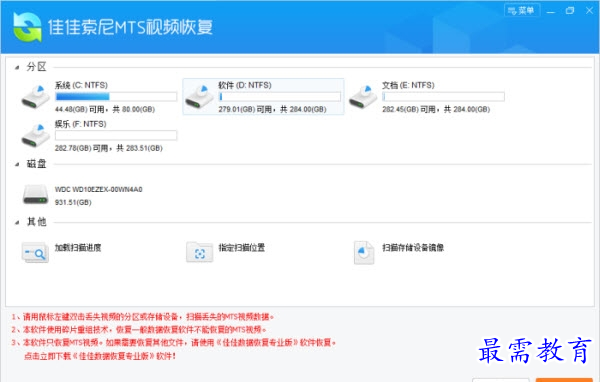The width and height of the screenshot is (600, 382).
Task: Click the text 文档 (E: NTFS)
Action: tap(408, 85)
